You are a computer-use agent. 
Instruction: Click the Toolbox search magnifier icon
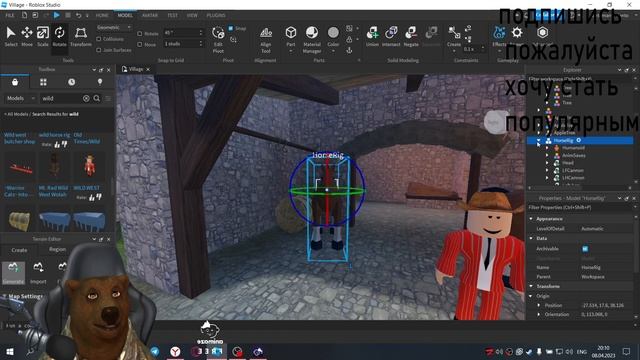click(97, 98)
